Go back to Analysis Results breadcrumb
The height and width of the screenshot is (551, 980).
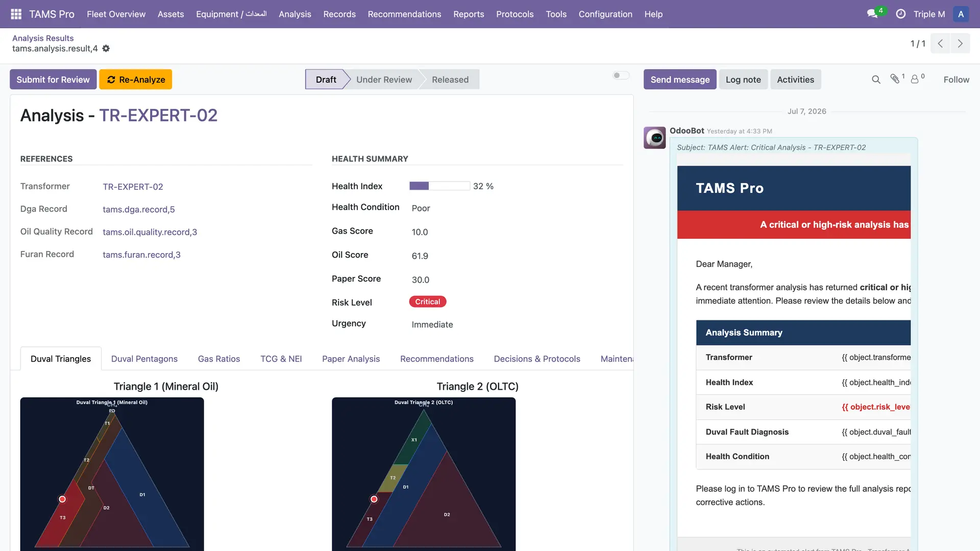(x=43, y=38)
